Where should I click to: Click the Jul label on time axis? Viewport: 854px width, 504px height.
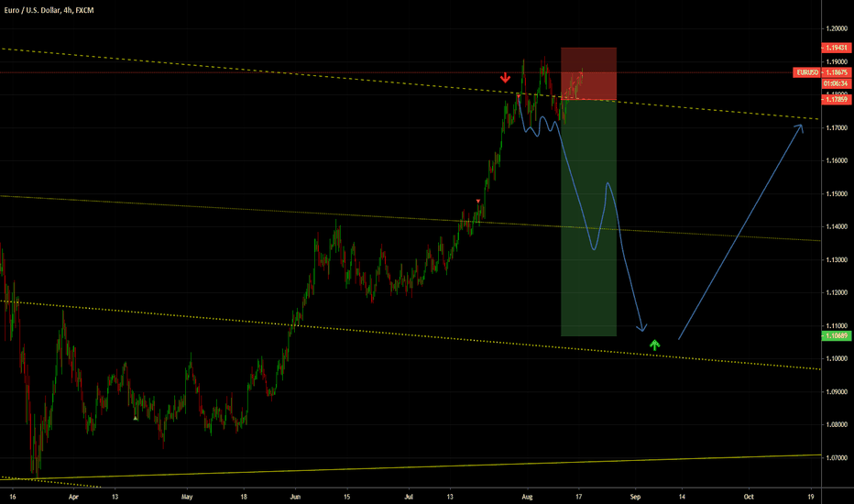click(409, 497)
